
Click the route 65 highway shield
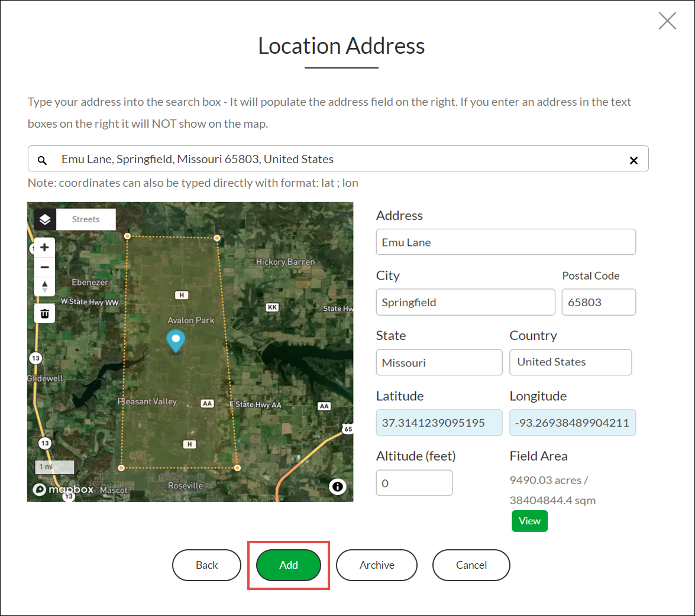tap(348, 429)
